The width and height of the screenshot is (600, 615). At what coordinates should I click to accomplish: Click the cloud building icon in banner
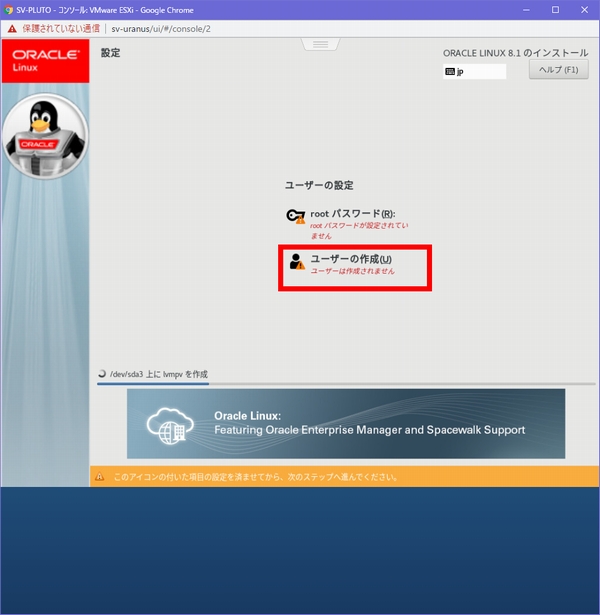(x=170, y=426)
